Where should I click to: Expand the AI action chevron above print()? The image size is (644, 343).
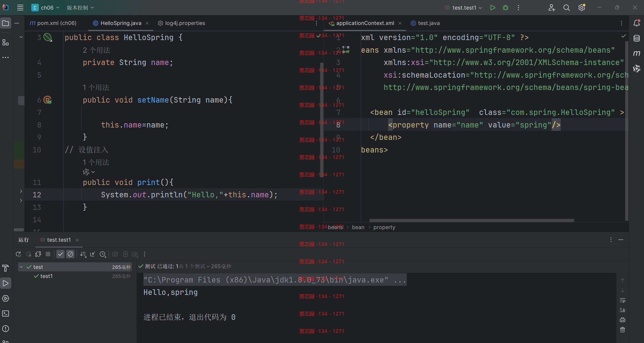(93, 172)
